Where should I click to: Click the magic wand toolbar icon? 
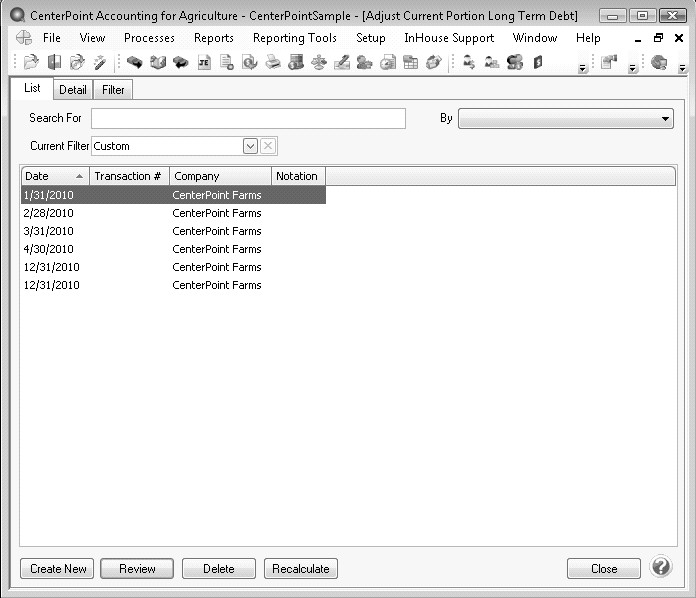(100, 62)
